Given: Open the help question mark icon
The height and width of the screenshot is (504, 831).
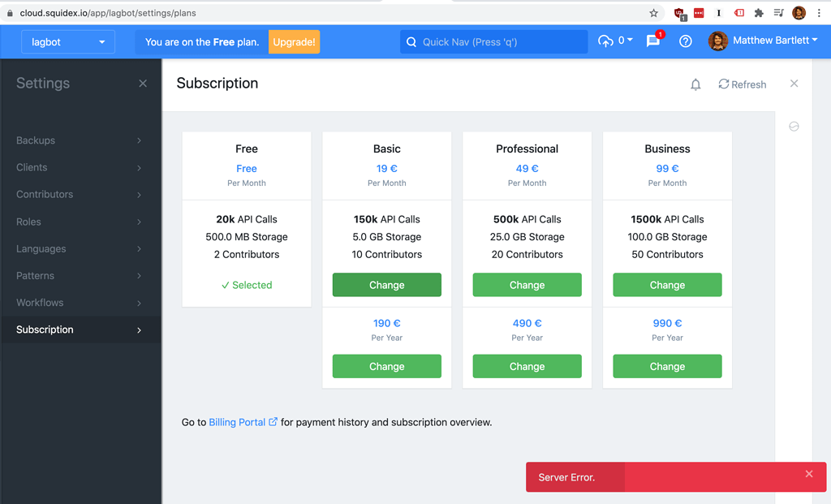Looking at the screenshot, I should click(686, 41).
